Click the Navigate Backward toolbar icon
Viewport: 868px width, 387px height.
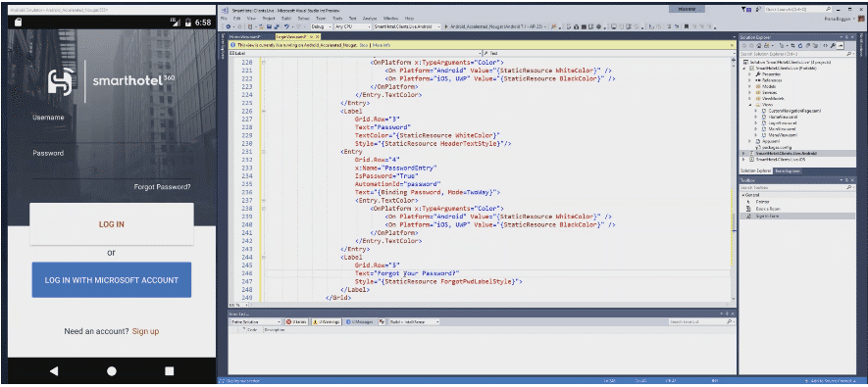pos(229,26)
